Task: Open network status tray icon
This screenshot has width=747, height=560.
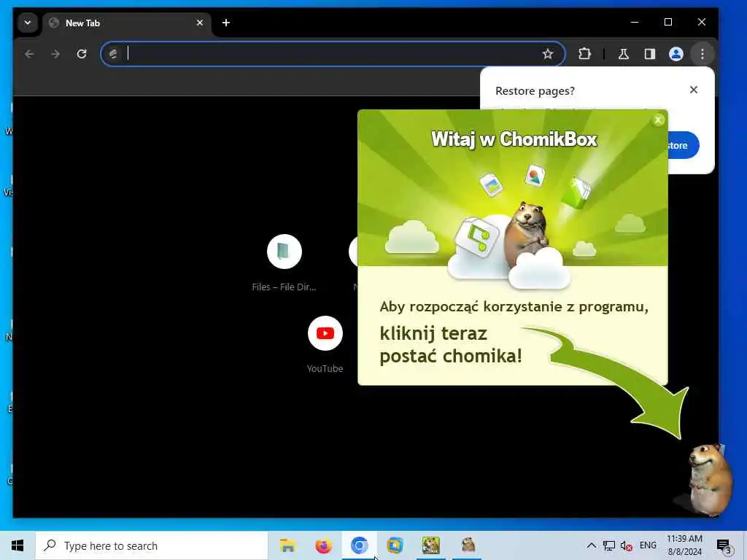Action: (608, 545)
